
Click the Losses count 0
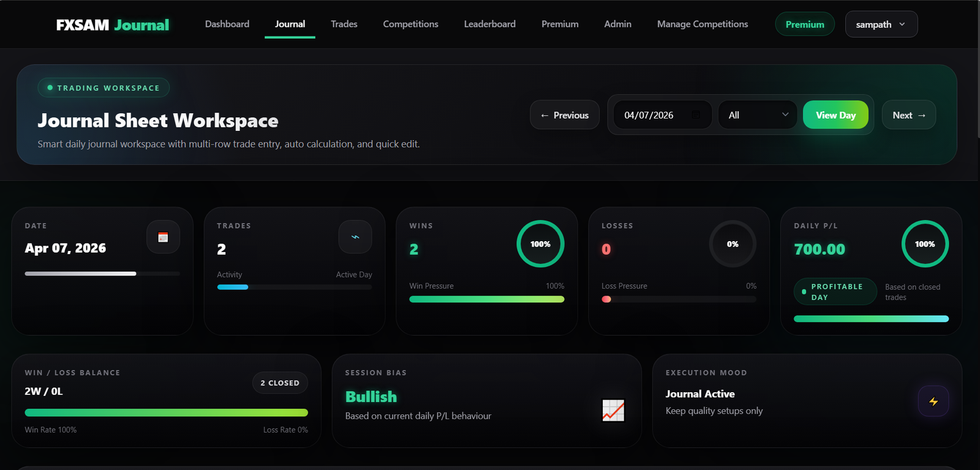coord(606,249)
